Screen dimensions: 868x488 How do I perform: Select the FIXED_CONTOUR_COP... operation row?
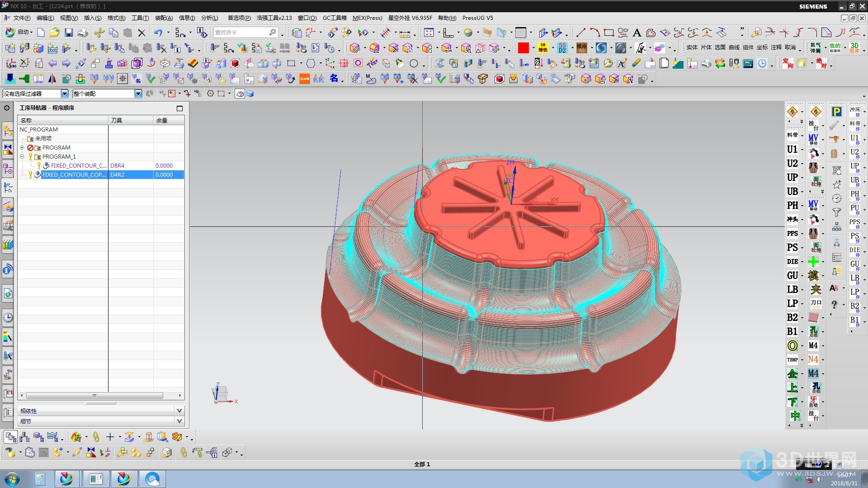pos(101,175)
